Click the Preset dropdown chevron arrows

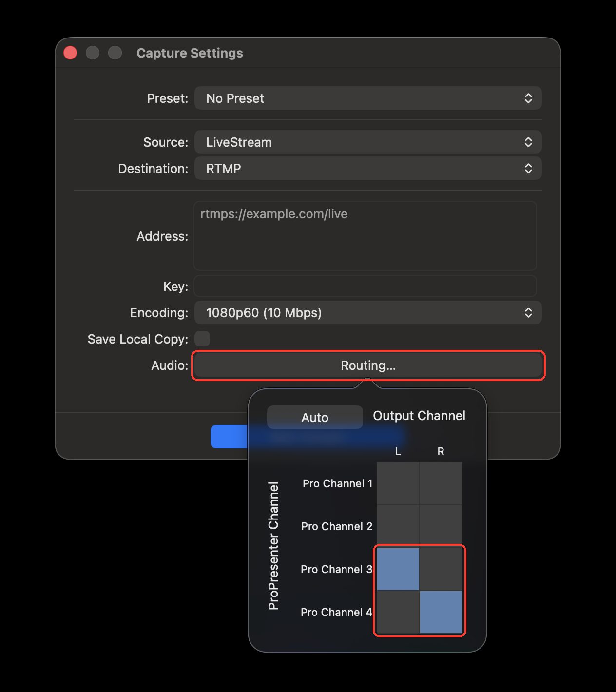click(x=528, y=98)
